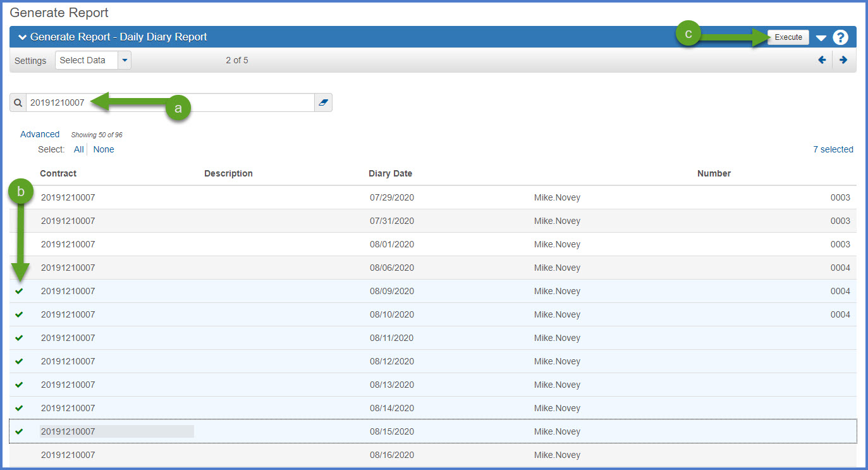Toggle the checkmark on the 08/15/2020 row

coord(19,431)
